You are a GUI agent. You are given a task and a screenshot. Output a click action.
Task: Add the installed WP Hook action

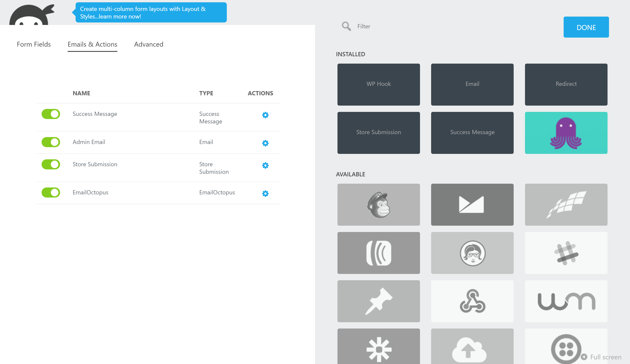(378, 84)
